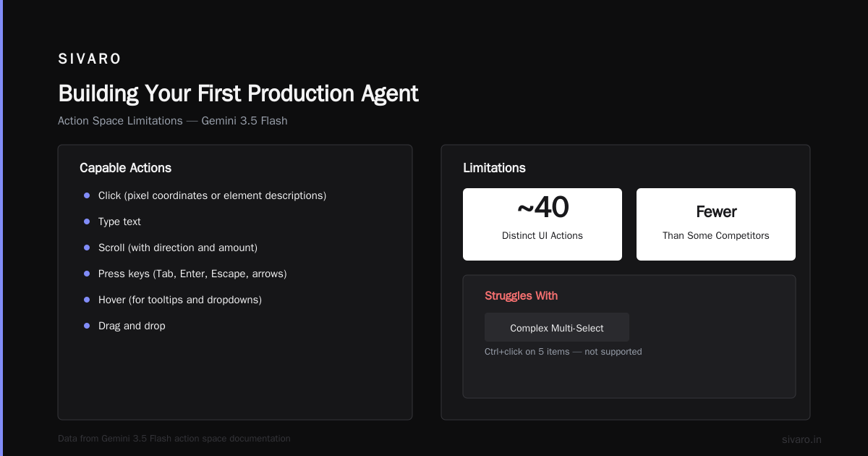Click the bullet dot beside "Type text"
This screenshot has width=868, height=456.
(87, 221)
